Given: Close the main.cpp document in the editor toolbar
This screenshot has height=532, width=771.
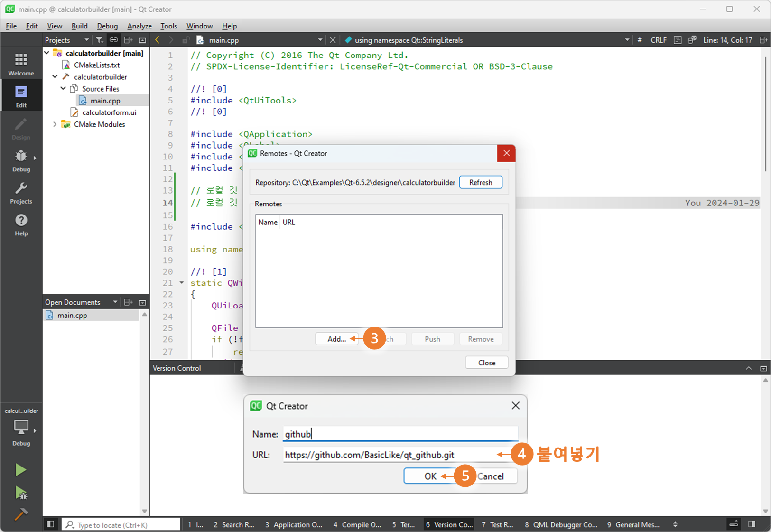Looking at the screenshot, I should pyautogui.click(x=333, y=40).
